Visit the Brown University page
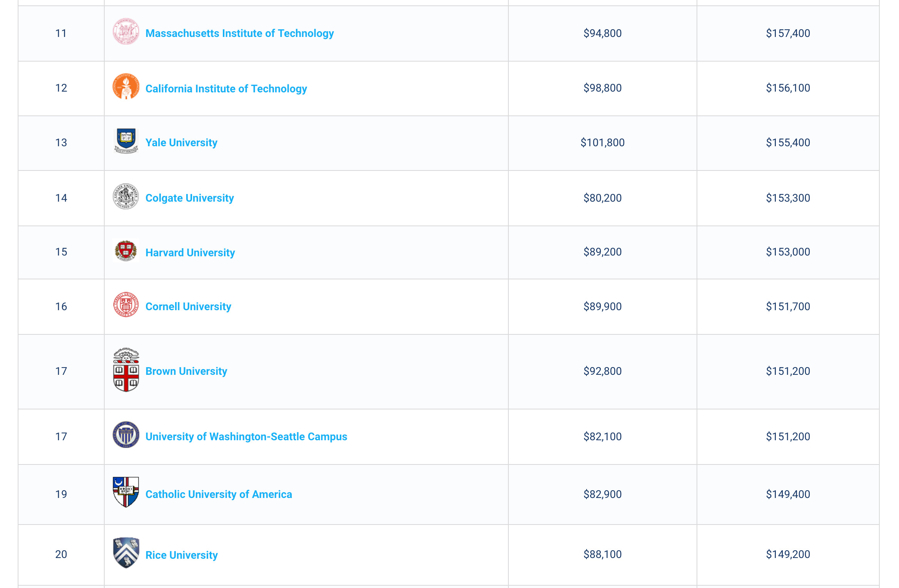 click(x=186, y=371)
